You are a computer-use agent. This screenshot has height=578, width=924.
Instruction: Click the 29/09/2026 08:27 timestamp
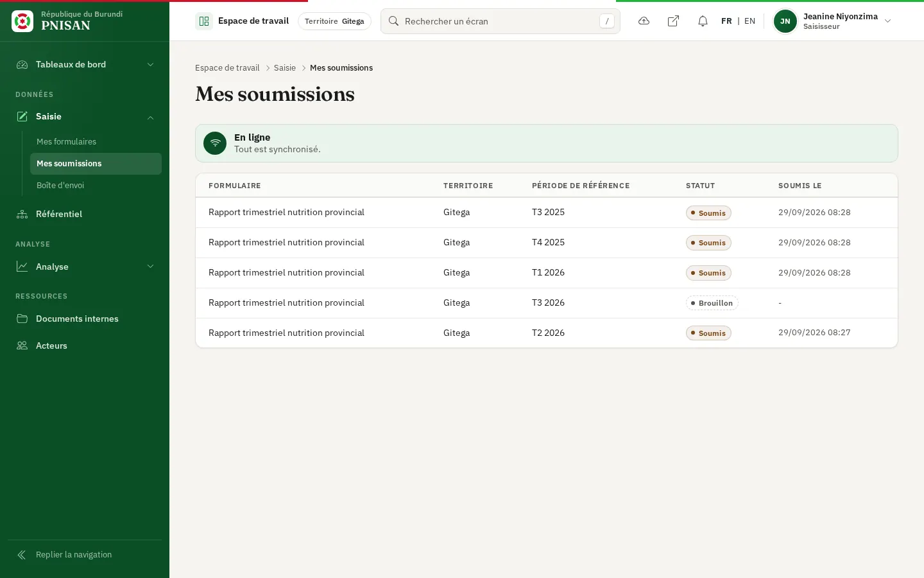point(814,333)
